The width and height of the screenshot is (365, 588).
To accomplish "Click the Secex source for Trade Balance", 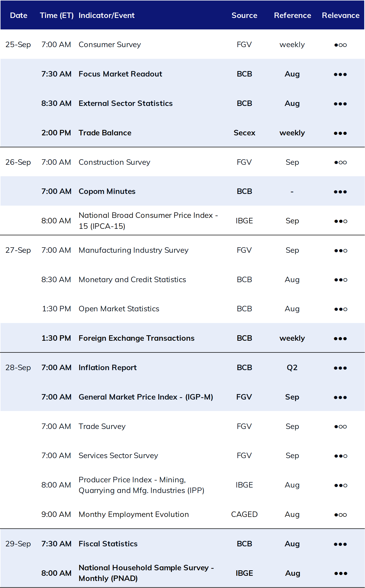I will [244, 133].
